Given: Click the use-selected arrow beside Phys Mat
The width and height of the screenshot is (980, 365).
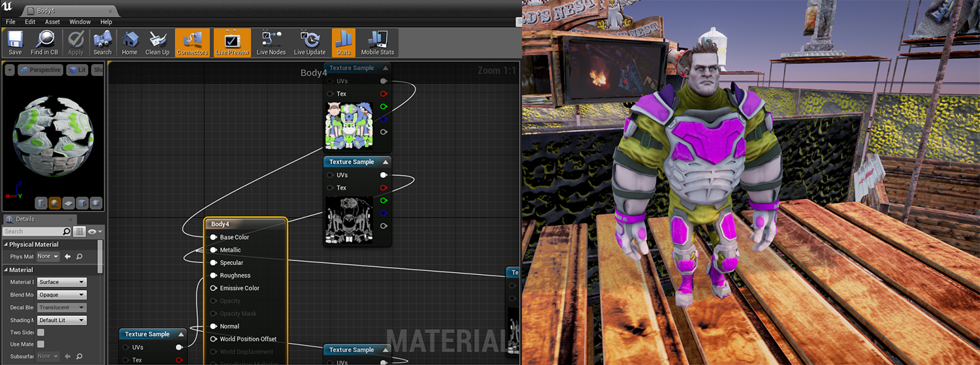Looking at the screenshot, I should 67,257.
